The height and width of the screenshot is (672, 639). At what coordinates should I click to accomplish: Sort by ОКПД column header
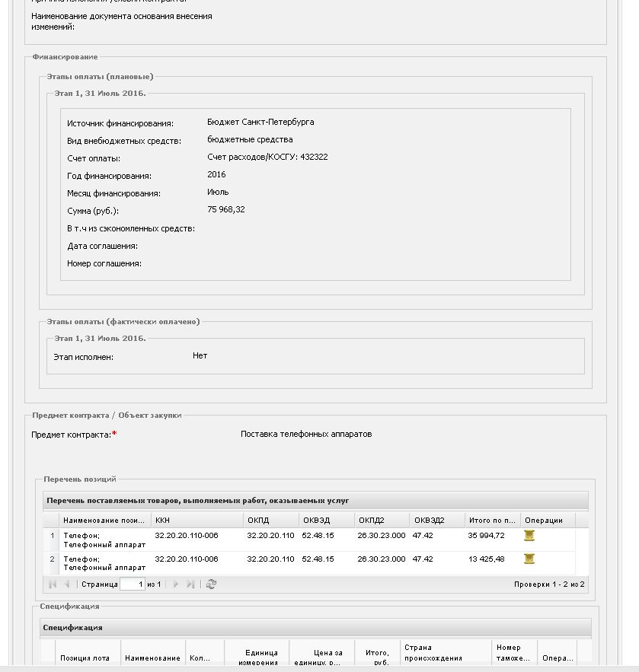[x=271, y=521]
